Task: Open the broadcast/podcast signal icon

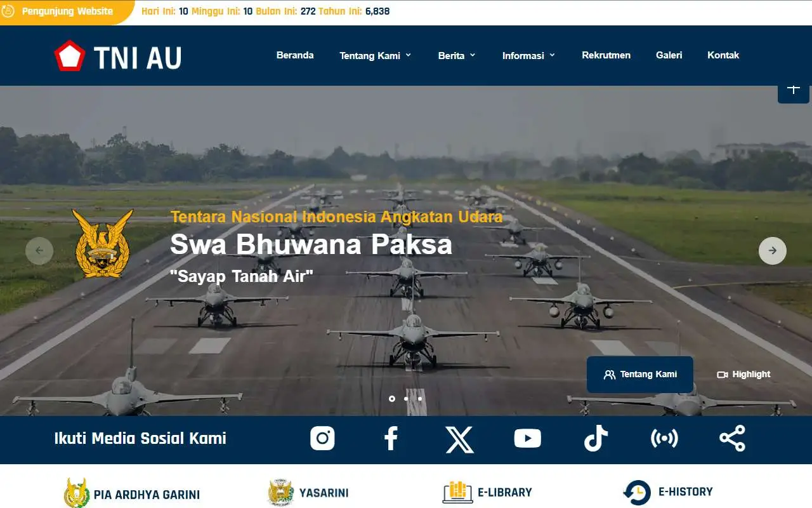Action: (664, 438)
